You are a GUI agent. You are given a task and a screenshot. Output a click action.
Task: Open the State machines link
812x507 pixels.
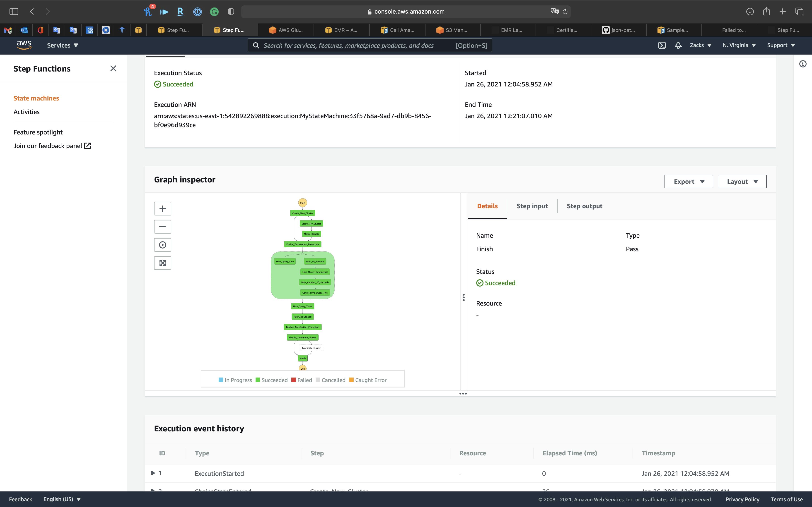coord(36,98)
